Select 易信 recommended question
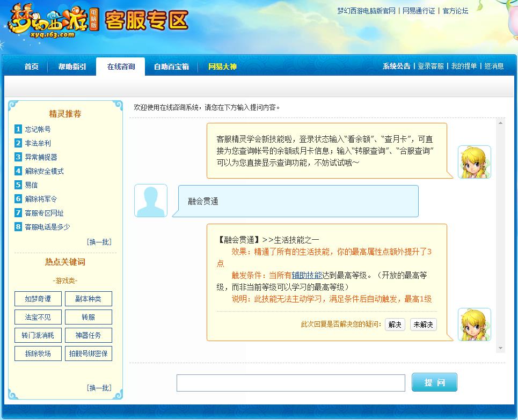Image resolution: width=518 pixels, height=420 pixels. click(x=31, y=185)
